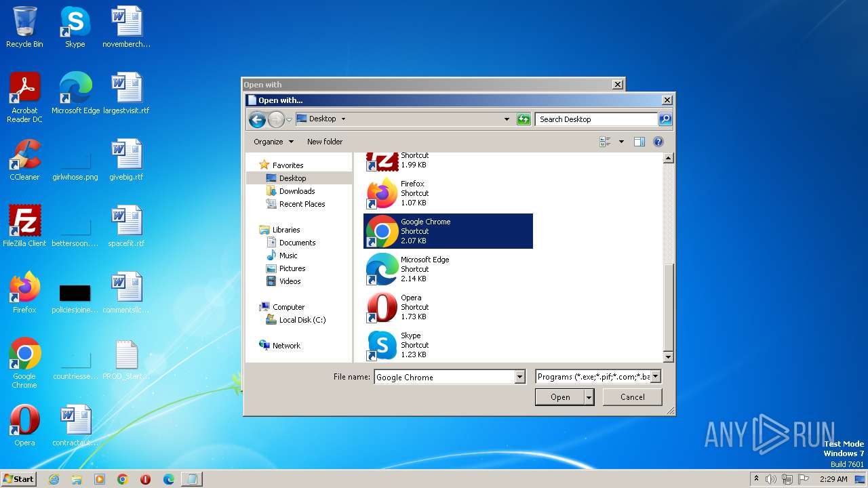Open Windows Explorer from taskbar
This screenshot has height=488, width=868.
77,479
